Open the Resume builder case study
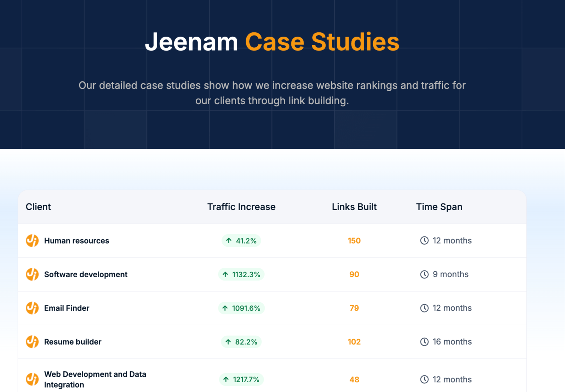This screenshot has height=392, width=565. [73, 342]
